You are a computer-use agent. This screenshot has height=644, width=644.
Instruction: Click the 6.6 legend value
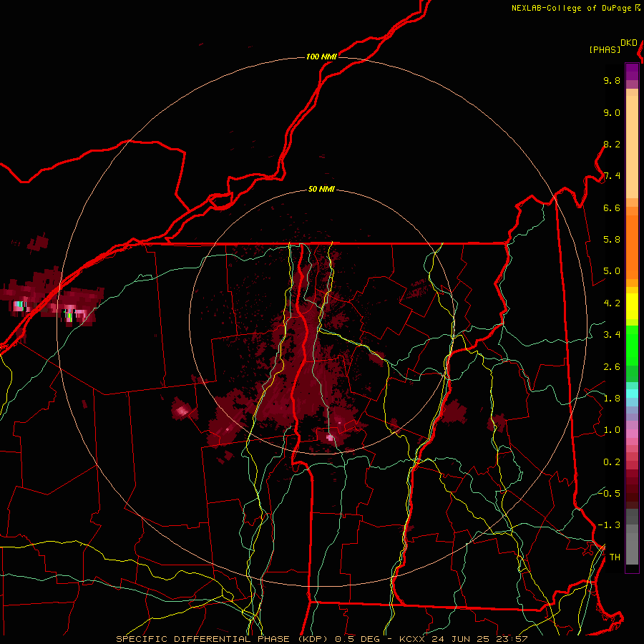pyautogui.click(x=612, y=208)
